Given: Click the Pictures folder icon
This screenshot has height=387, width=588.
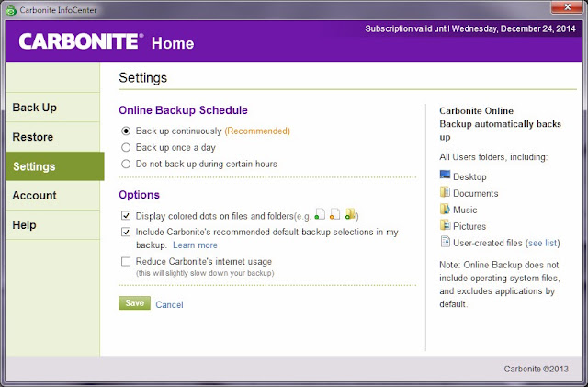Looking at the screenshot, I should [445, 225].
